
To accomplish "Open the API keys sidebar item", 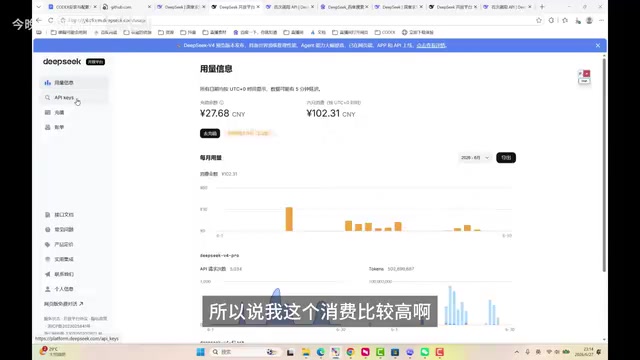I will pyautogui.click(x=74, y=98).
